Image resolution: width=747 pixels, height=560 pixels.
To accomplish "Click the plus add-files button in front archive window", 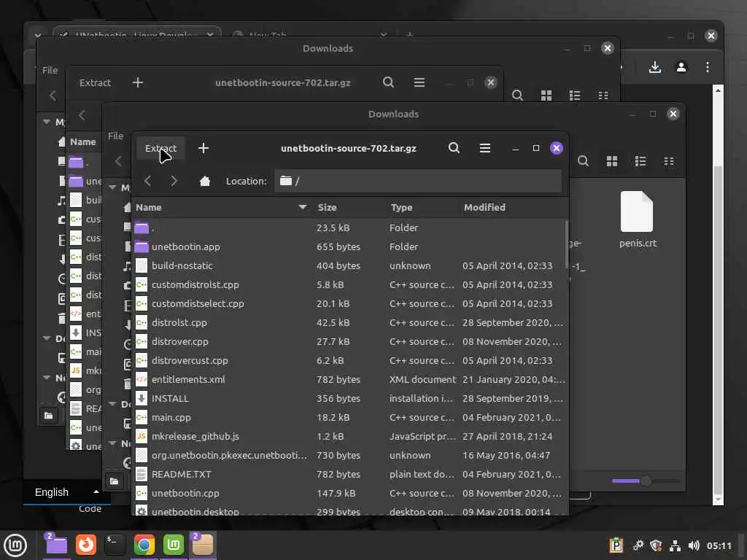I will (204, 148).
